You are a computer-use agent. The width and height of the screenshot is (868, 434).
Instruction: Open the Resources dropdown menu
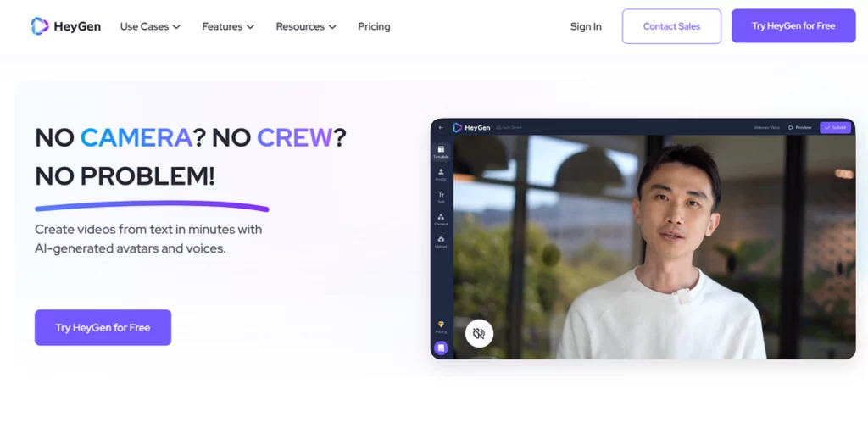[306, 26]
